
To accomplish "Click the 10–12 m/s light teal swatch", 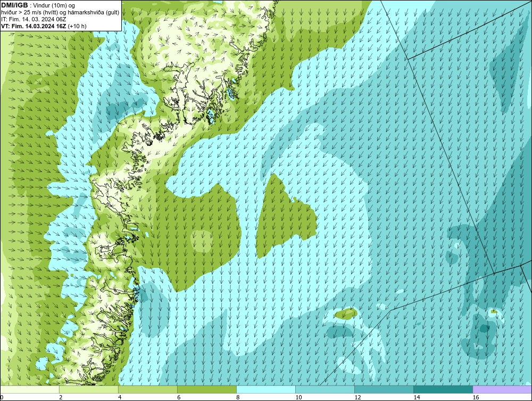I will [325, 389].
